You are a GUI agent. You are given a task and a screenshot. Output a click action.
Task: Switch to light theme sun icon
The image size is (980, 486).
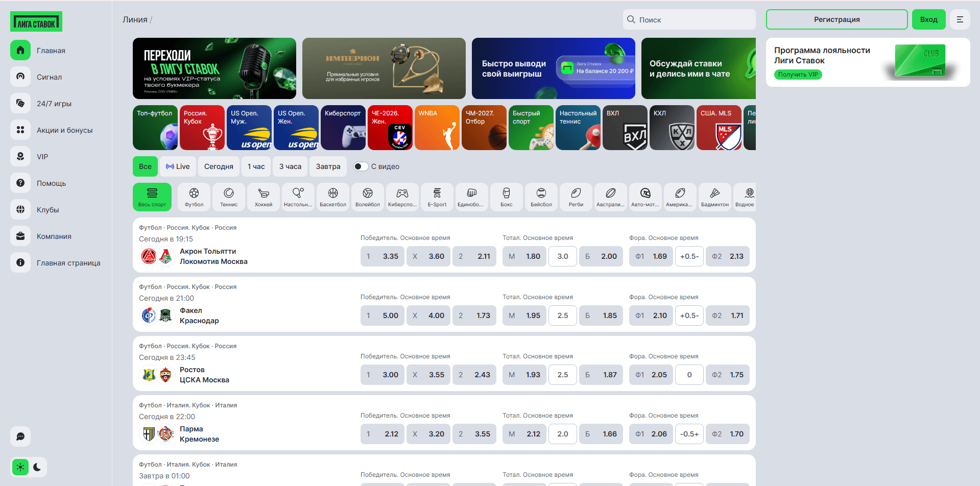point(20,467)
